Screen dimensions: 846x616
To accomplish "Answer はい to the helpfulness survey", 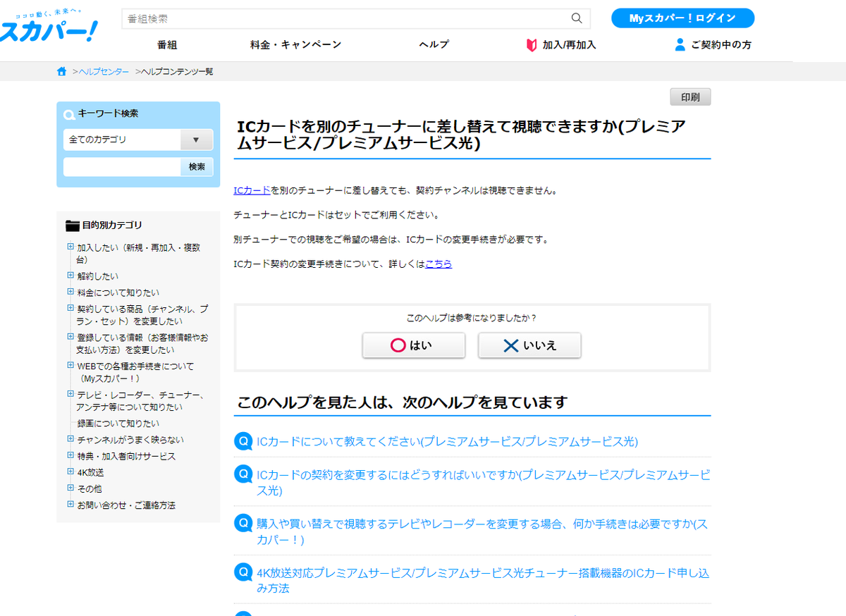I will 414,345.
